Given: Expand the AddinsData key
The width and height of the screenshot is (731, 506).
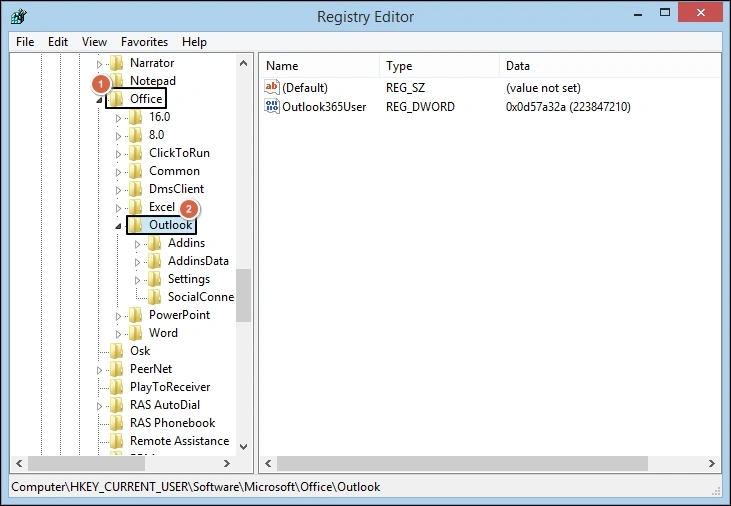Looking at the screenshot, I should pos(138,263).
